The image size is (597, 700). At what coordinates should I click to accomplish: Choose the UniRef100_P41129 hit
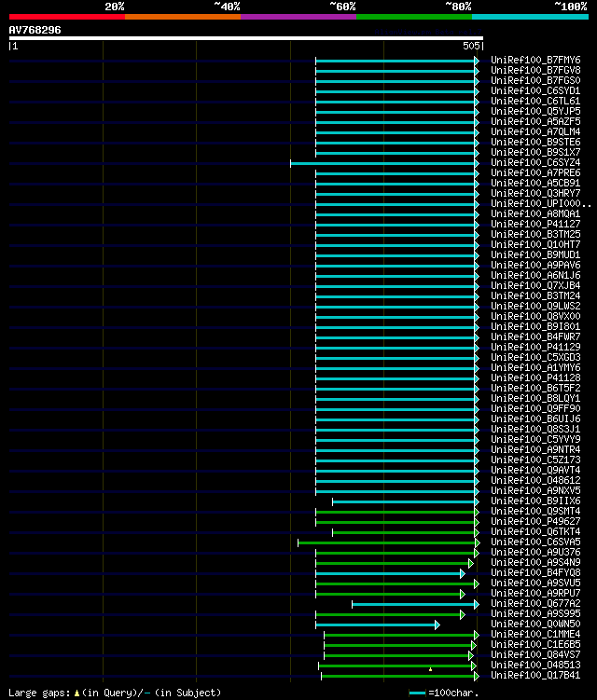pos(535,348)
